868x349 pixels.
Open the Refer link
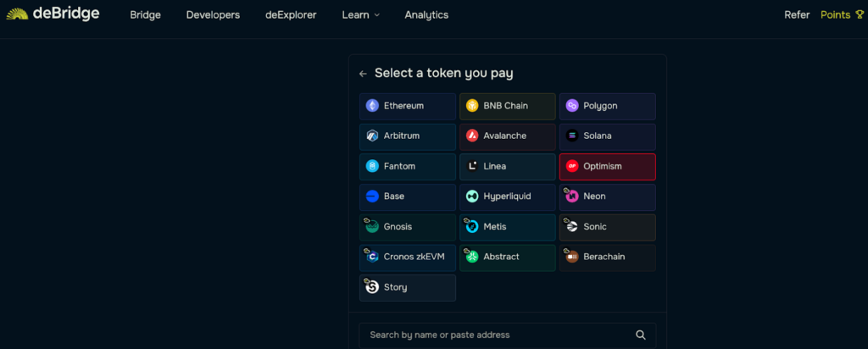[797, 15]
